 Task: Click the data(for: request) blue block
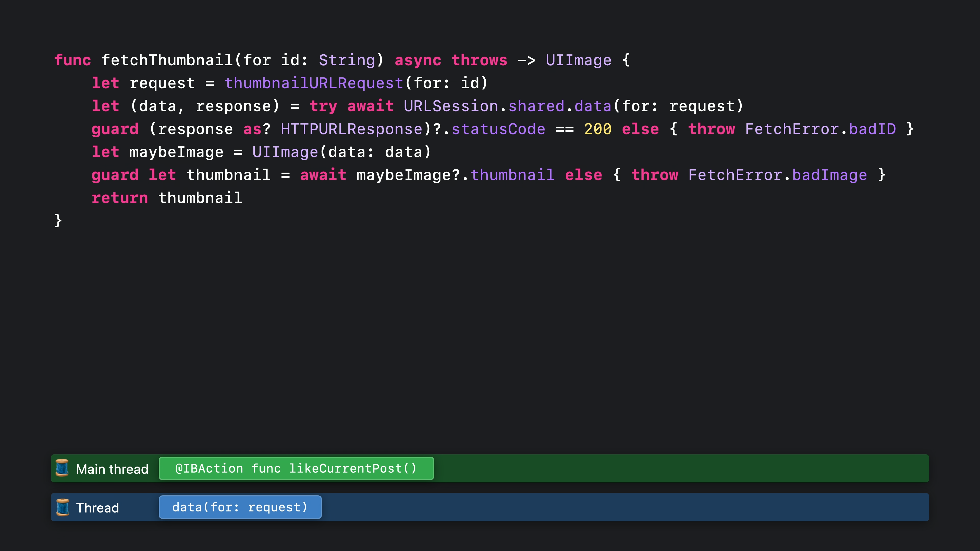pyautogui.click(x=240, y=507)
